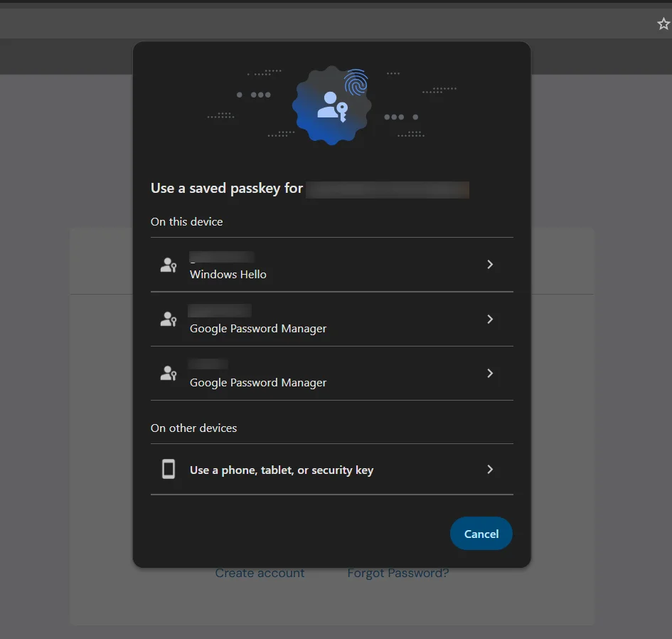672x639 pixels.
Task: Select the Windows Hello passkey option
Action: coord(331,265)
